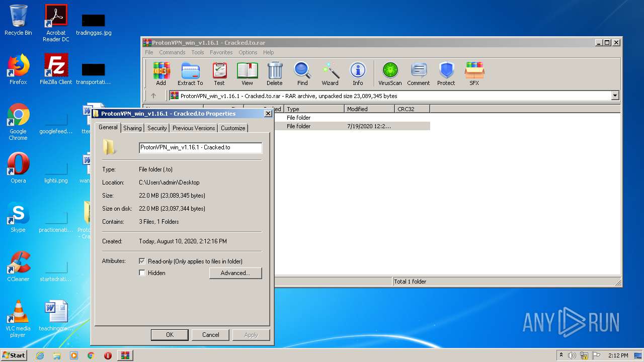Run VirusScan on the archive
Viewport: 644px width, 362px height.
[390, 73]
